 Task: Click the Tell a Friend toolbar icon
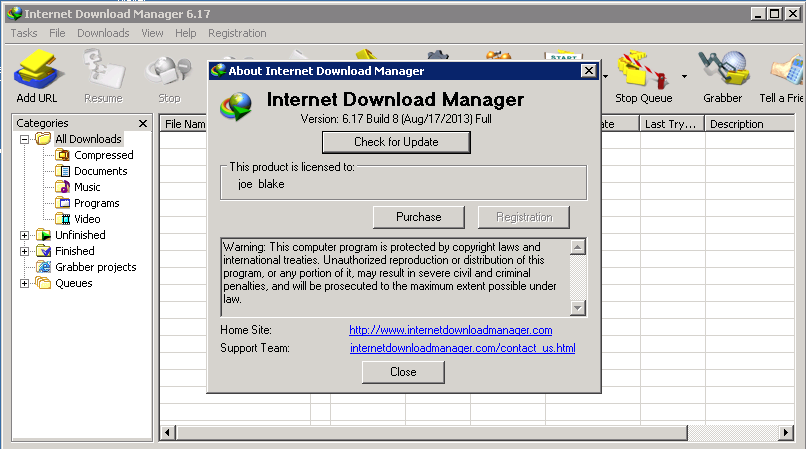(x=787, y=69)
